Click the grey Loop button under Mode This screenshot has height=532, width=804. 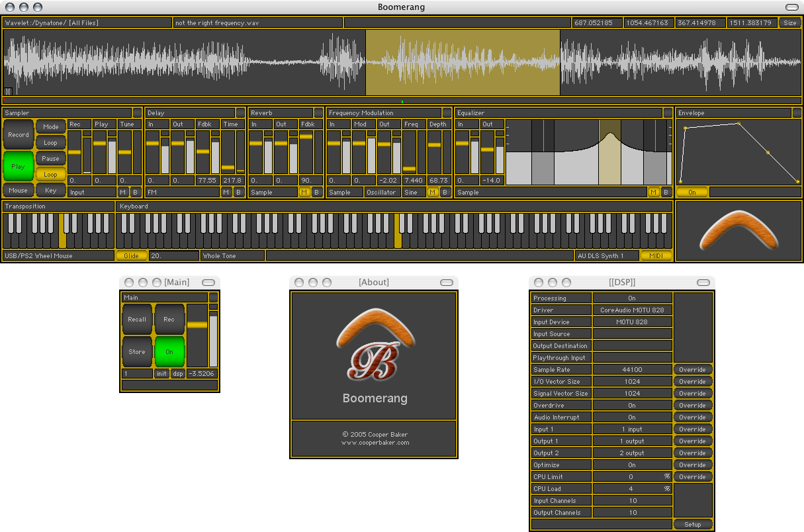(51, 143)
